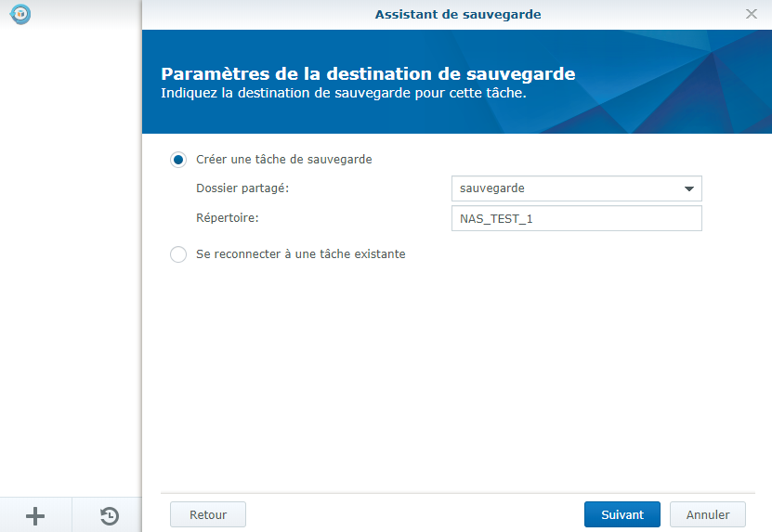Expand the Dossier partagé dropdown arrow
This screenshot has height=532, width=772.
[x=688, y=188]
